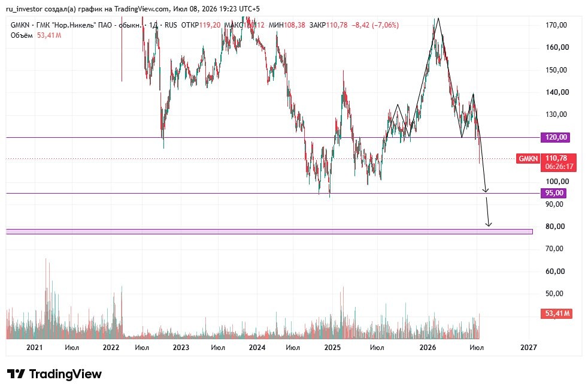
Task: Click the МИН108,38 low value
Action: point(287,25)
